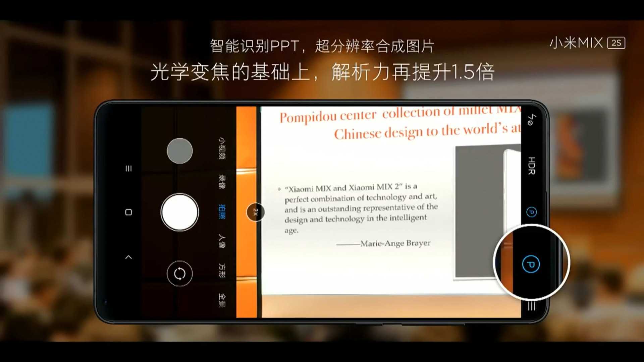Screen dimensions: 644x362
Task: Click the 2S badge in logo
Action: (x=616, y=43)
